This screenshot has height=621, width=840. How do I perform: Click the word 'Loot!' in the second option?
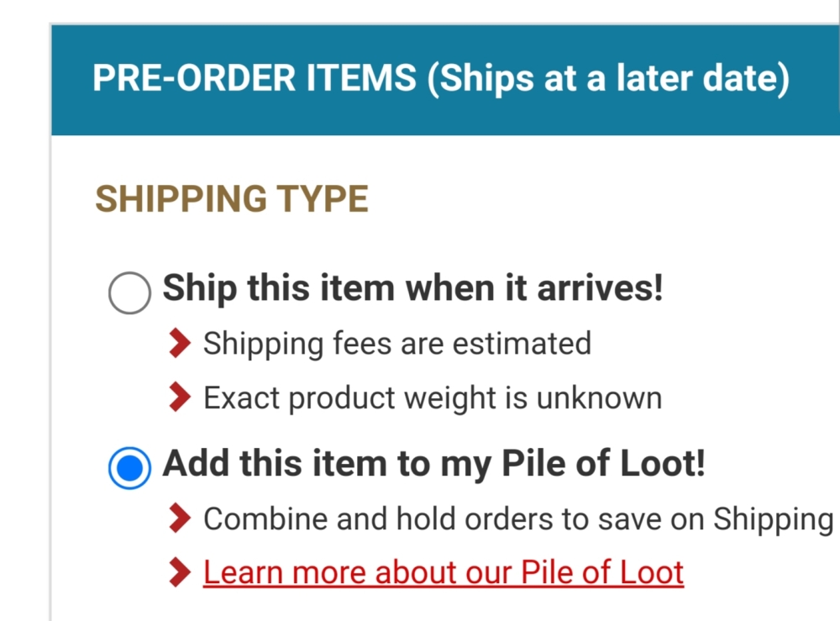tap(662, 463)
